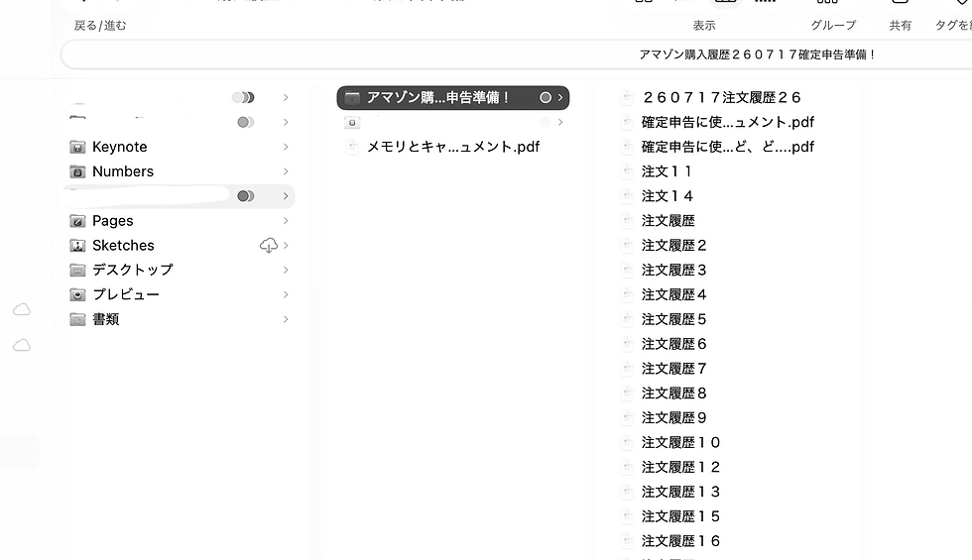Viewport: 972px width, 560px height.
Task: Click the Pages folder icon
Action: 77,220
